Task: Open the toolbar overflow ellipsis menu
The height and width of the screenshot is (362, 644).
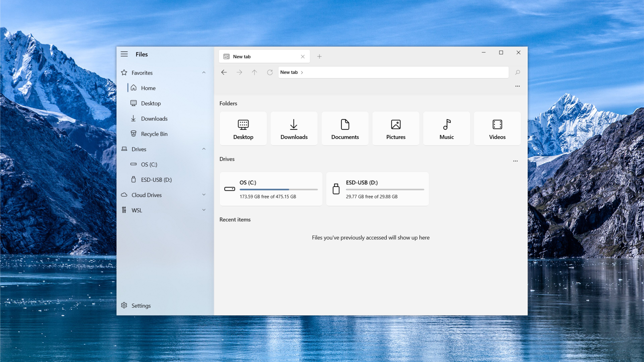Action: click(x=518, y=86)
